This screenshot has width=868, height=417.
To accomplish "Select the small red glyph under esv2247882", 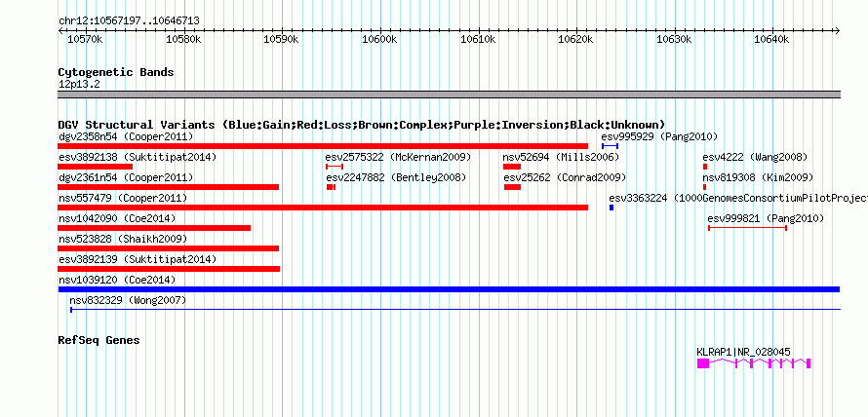I will 331,187.
